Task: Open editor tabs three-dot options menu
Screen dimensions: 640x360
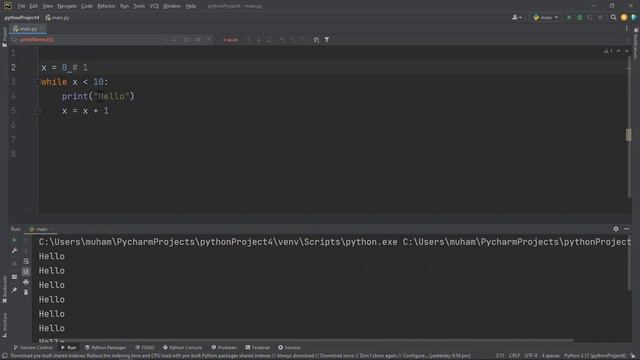Action: pos(627,29)
